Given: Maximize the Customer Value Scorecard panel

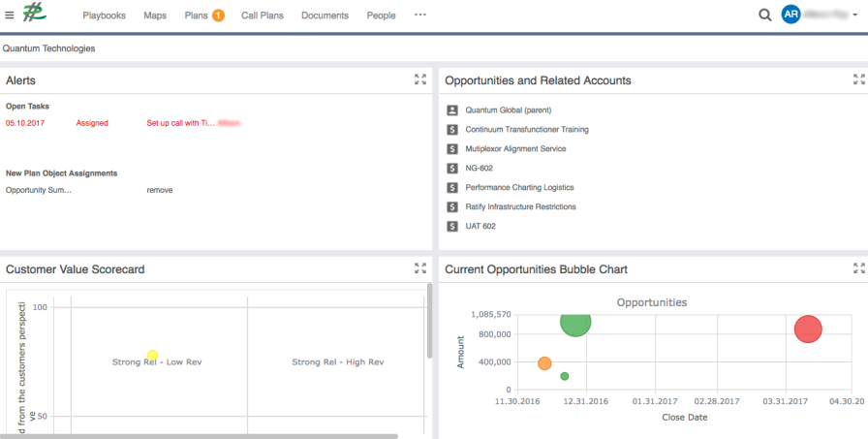Looking at the screenshot, I should [420, 268].
